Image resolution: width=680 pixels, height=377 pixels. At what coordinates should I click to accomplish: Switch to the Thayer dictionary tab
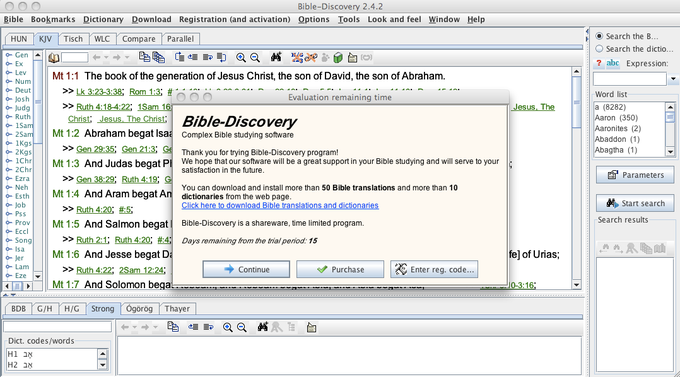[x=177, y=308]
